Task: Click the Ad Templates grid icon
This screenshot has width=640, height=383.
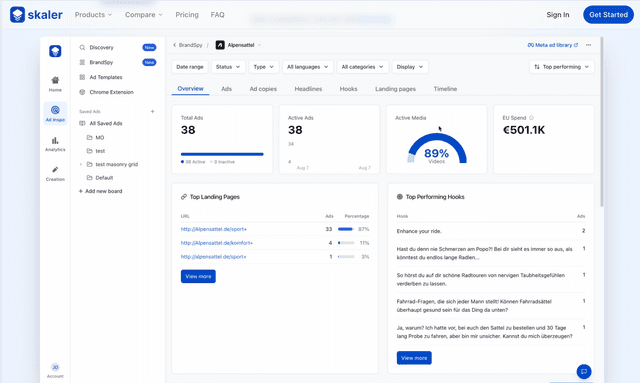Action: 82,77
